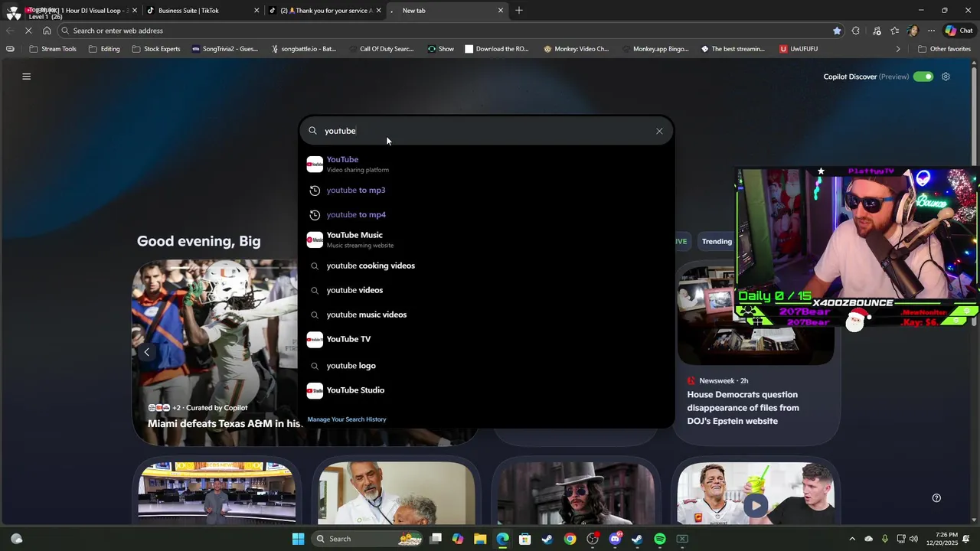980x551 pixels.
Task: Select the YouTube Music suggestion
Action: click(486, 240)
